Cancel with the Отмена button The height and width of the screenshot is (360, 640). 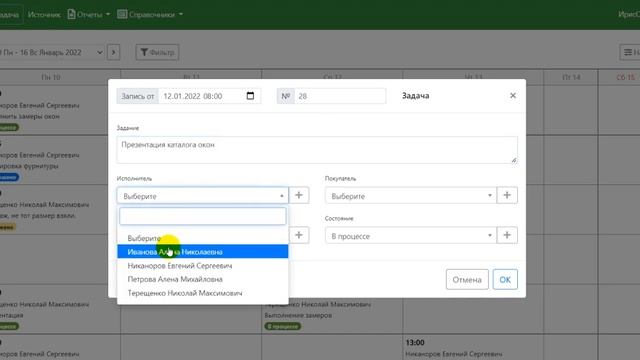(x=467, y=280)
